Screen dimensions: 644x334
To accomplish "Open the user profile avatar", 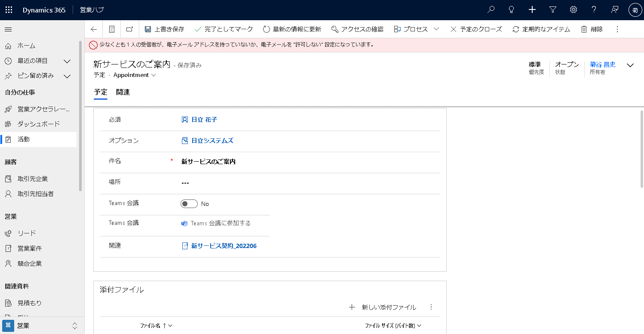I will pyautogui.click(x=635, y=10).
